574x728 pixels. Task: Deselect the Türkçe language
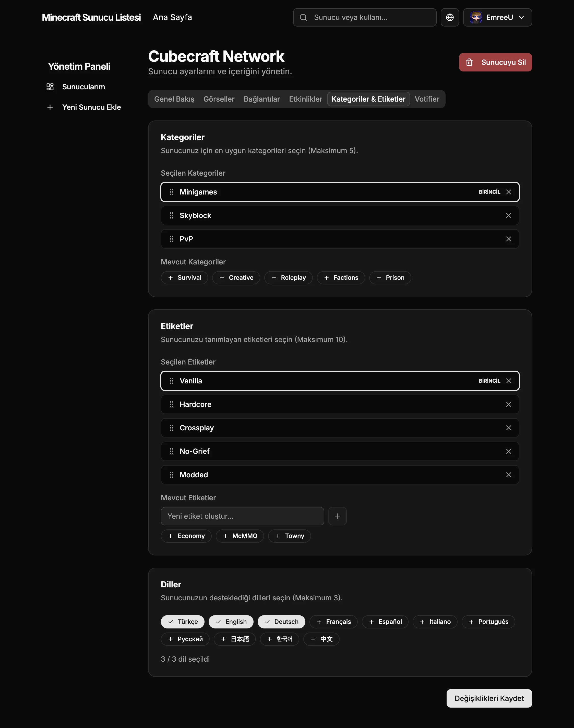point(183,622)
